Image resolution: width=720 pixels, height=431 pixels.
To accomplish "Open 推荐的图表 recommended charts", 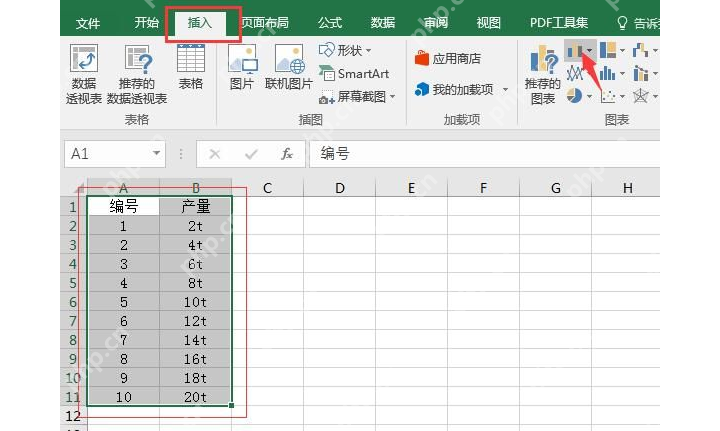I will click(542, 74).
